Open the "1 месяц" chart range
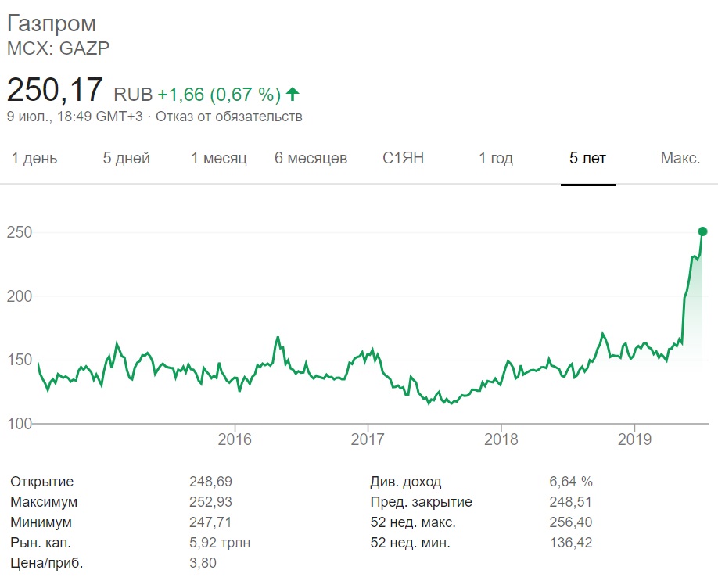 tap(219, 159)
